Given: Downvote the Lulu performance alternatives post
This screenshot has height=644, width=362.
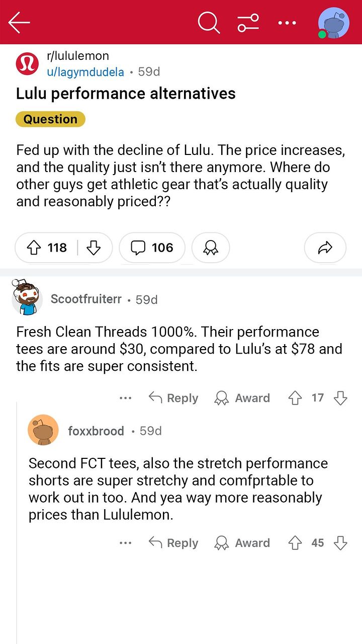Looking at the screenshot, I should (94, 248).
